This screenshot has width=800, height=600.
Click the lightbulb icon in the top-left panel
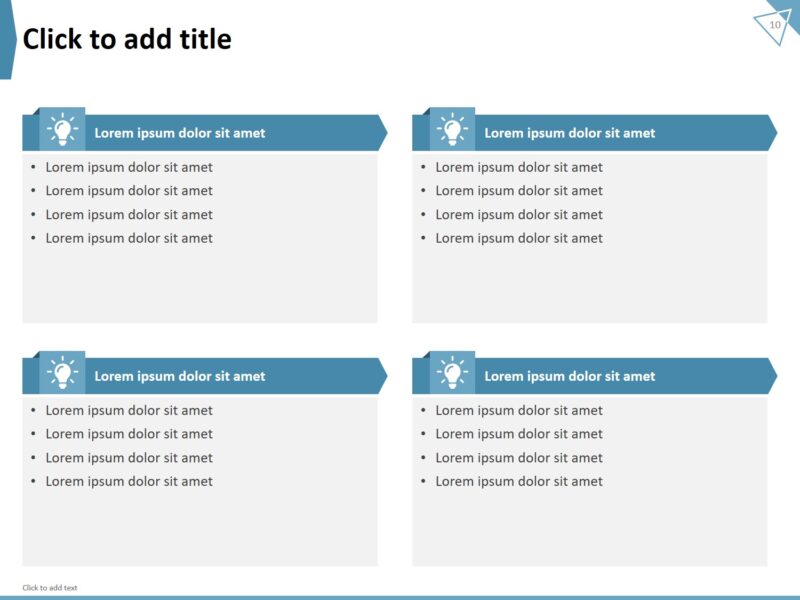[62, 130]
